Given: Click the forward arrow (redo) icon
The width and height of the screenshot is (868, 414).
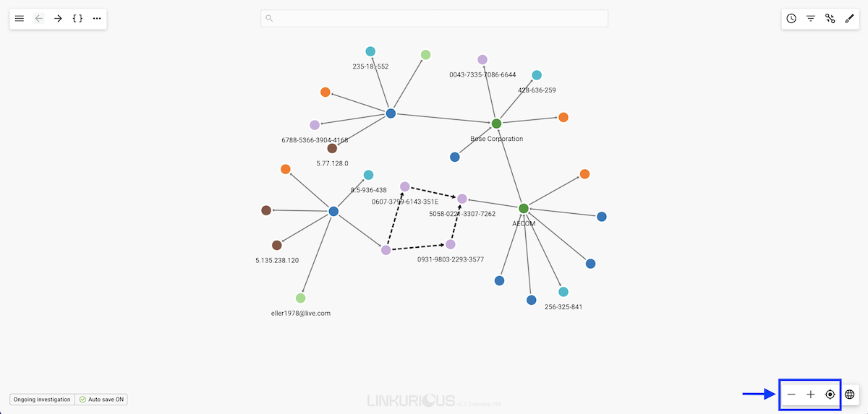Looking at the screenshot, I should 58,18.
